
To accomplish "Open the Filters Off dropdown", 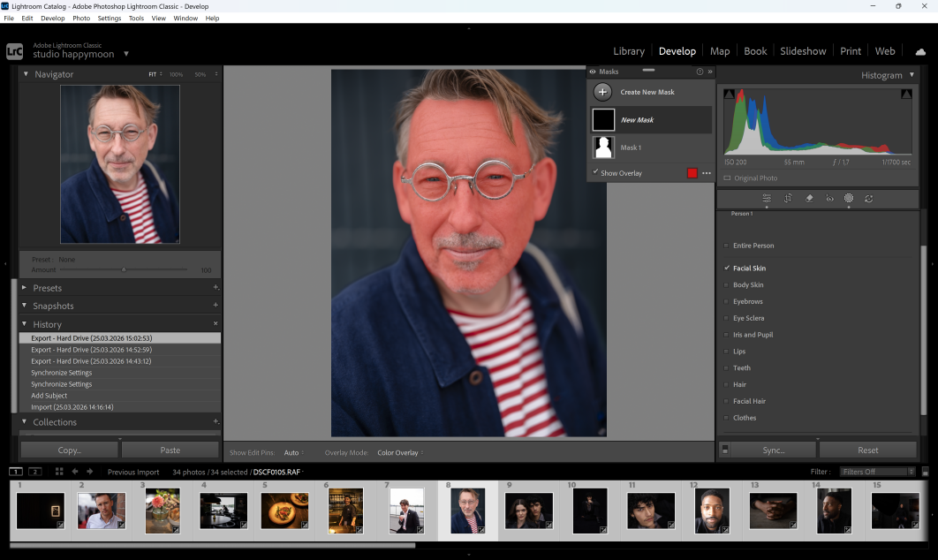I will point(876,472).
